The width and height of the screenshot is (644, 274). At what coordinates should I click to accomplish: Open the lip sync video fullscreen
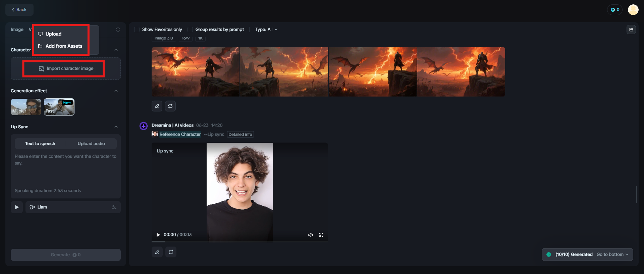321,235
